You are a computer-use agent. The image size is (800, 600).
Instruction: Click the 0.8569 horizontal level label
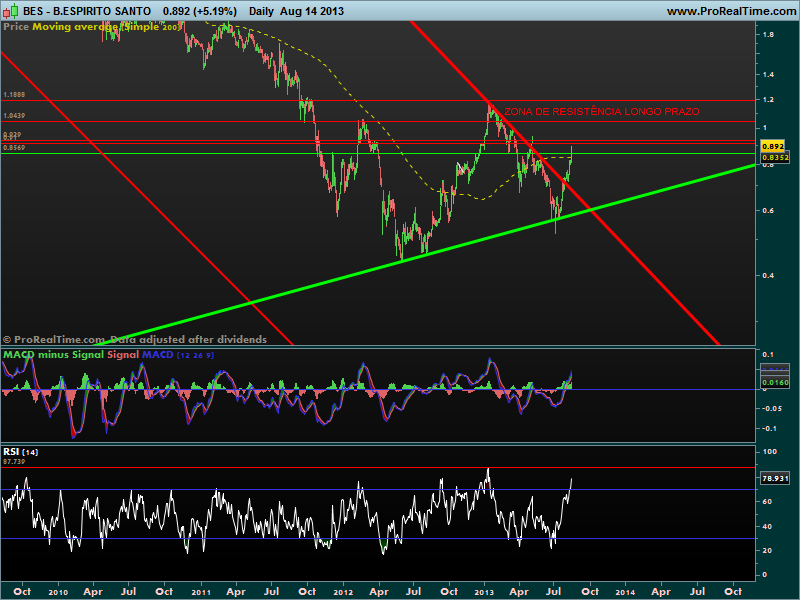pos(14,147)
